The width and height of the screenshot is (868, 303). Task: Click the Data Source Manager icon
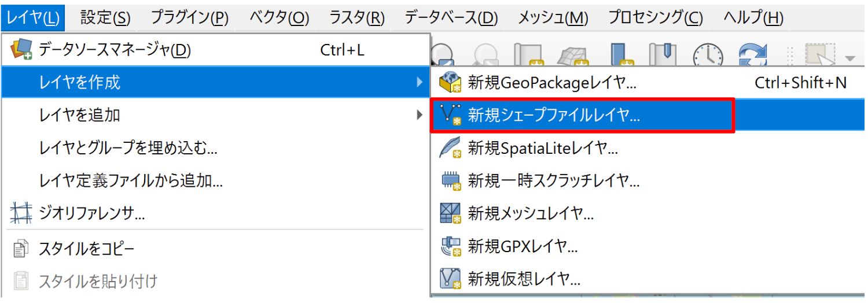point(23,50)
